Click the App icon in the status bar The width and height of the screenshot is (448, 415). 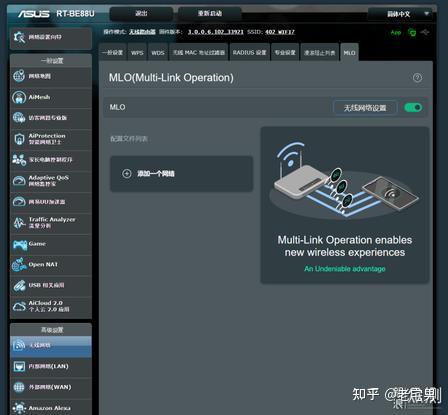point(396,32)
